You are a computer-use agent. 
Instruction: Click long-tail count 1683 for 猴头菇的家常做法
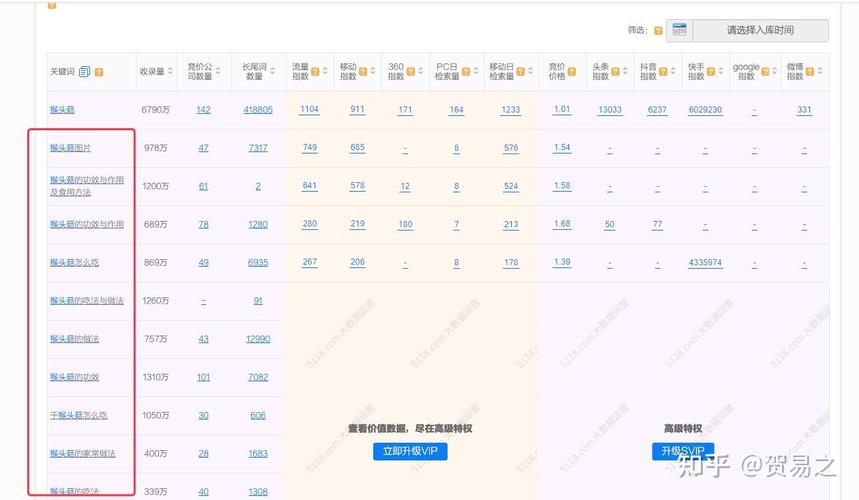click(258, 453)
